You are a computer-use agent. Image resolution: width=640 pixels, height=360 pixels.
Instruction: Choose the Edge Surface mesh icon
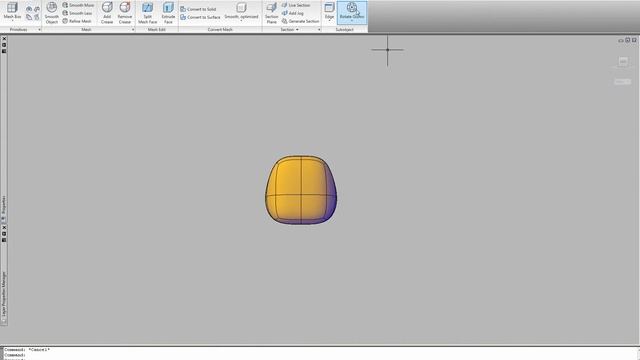pos(37,9)
